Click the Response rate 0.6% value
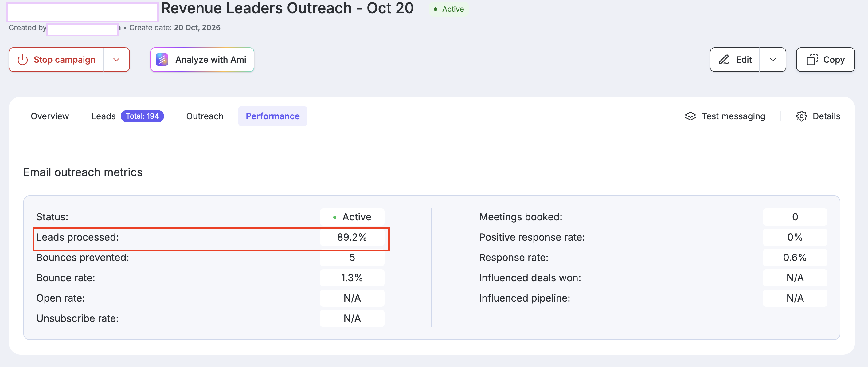The width and height of the screenshot is (868, 367). click(795, 258)
